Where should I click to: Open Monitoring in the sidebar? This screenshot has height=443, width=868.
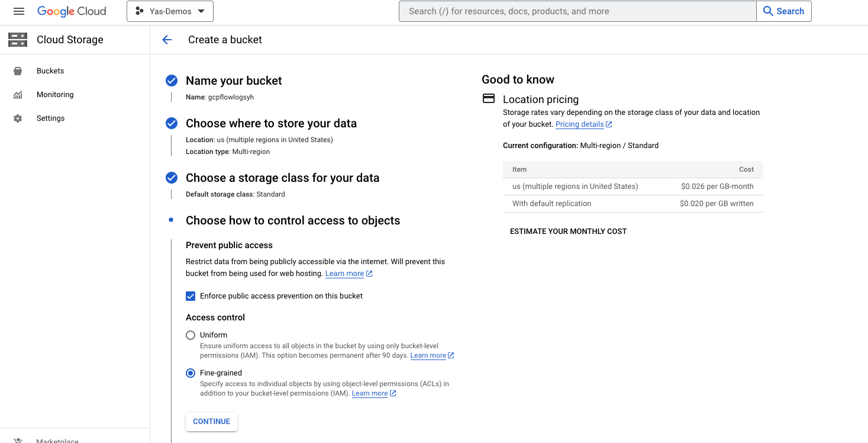(x=55, y=95)
